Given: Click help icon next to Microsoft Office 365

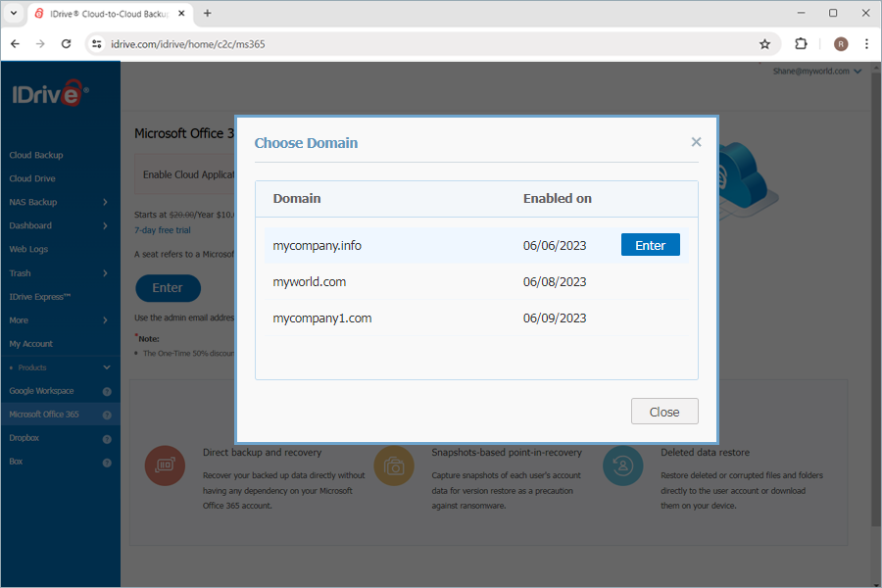Looking at the screenshot, I should [107, 416].
